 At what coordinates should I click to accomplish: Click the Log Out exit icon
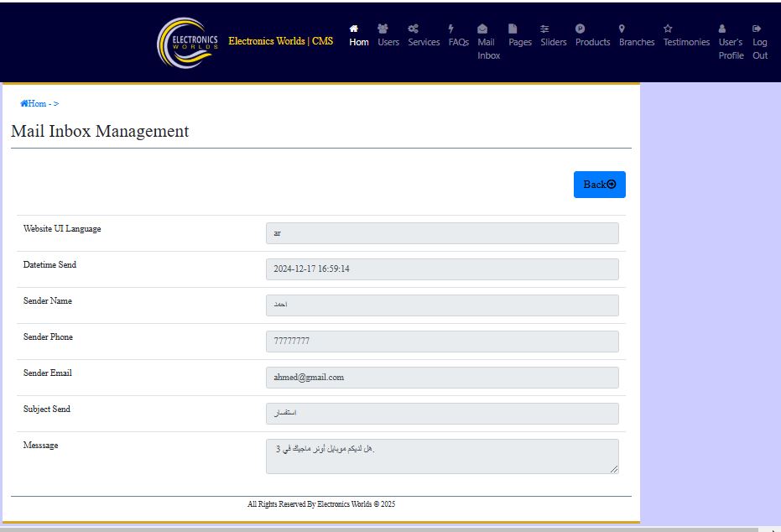click(x=757, y=29)
